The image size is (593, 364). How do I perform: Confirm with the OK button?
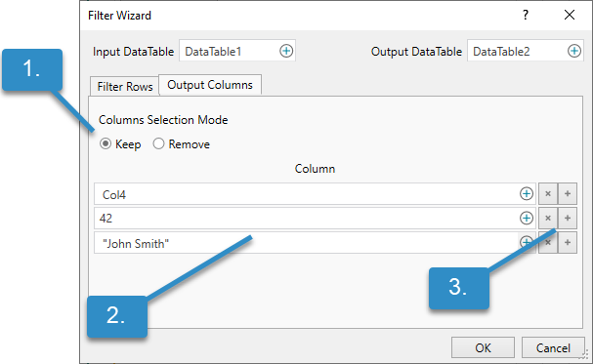click(x=483, y=347)
